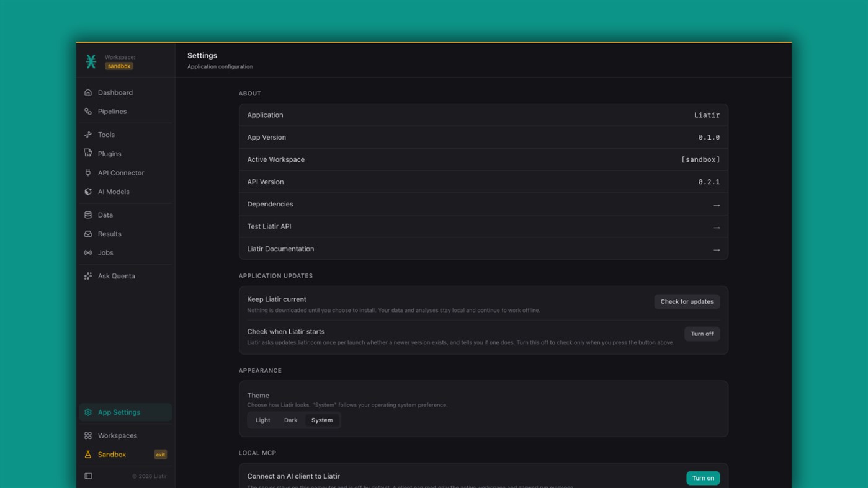This screenshot has height=488, width=868.
Task: Collapse the sidebar with panel icon
Action: [88, 476]
